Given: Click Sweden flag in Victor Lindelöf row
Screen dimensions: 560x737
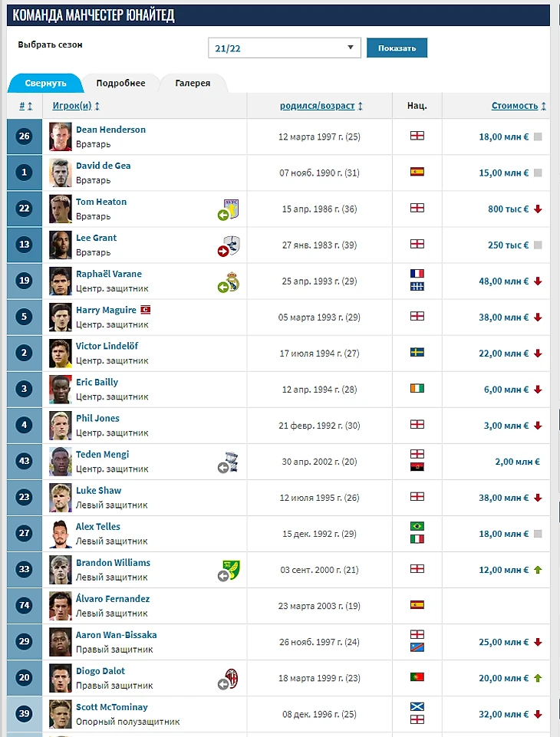Looking at the screenshot, I should (417, 353).
